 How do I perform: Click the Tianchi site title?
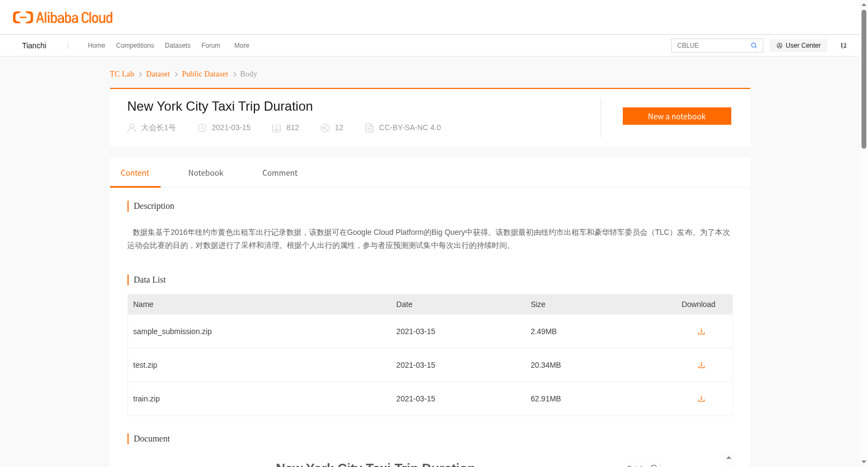pyautogui.click(x=34, y=46)
